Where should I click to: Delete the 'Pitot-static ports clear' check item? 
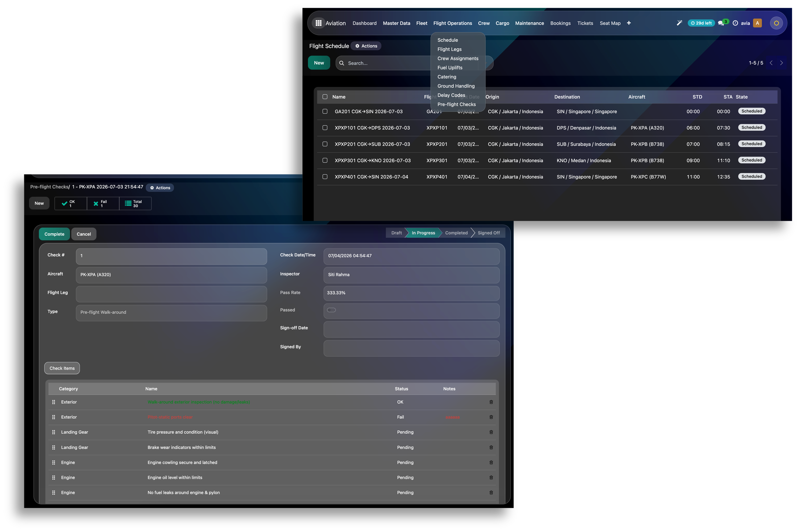click(491, 417)
